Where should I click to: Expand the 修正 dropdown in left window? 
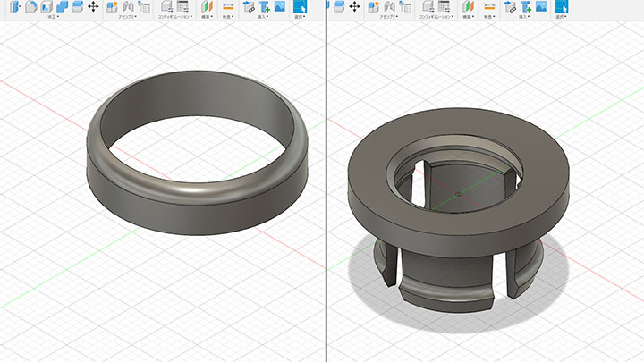click(54, 17)
